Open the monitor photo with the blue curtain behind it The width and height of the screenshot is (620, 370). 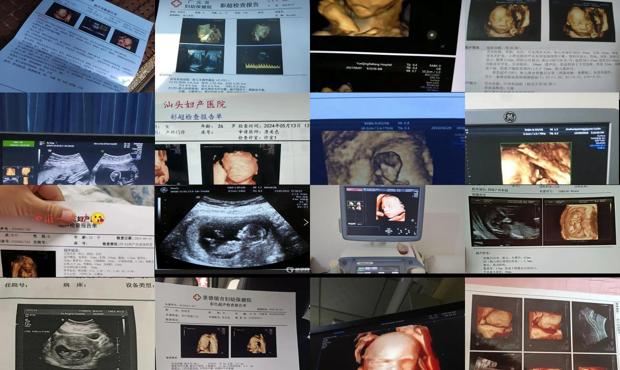77,138
